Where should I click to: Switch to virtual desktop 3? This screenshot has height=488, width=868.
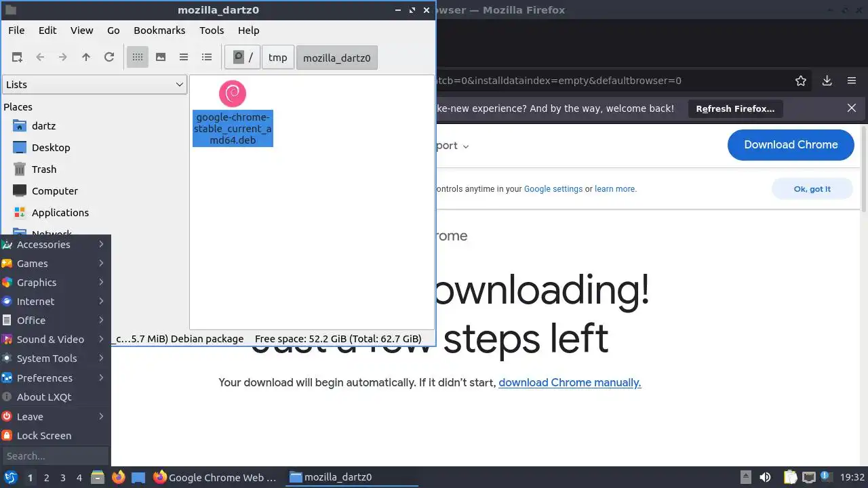62,478
